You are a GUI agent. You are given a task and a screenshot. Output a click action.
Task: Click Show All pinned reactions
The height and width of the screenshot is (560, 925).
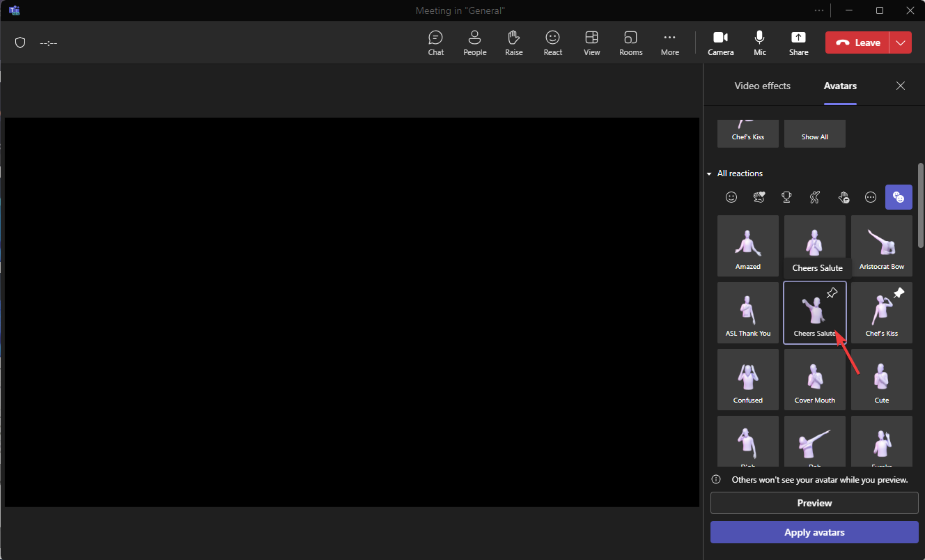tap(815, 132)
